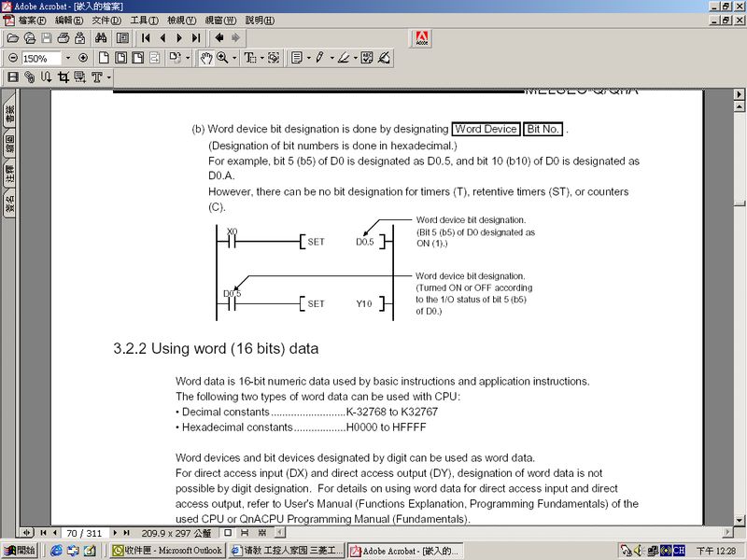Click the Open folder icon
This screenshot has height=560, width=747.
pyautogui.click(x=13, y=38)
